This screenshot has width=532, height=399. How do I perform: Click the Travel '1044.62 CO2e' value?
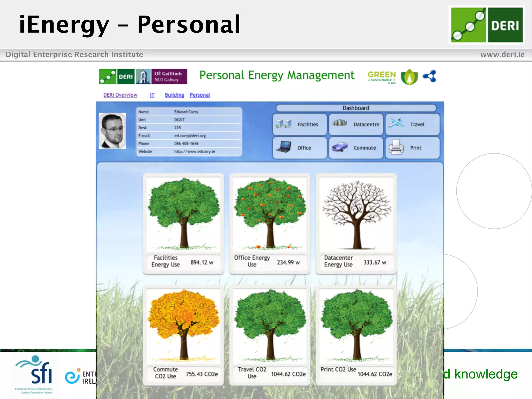pos(288,374)
